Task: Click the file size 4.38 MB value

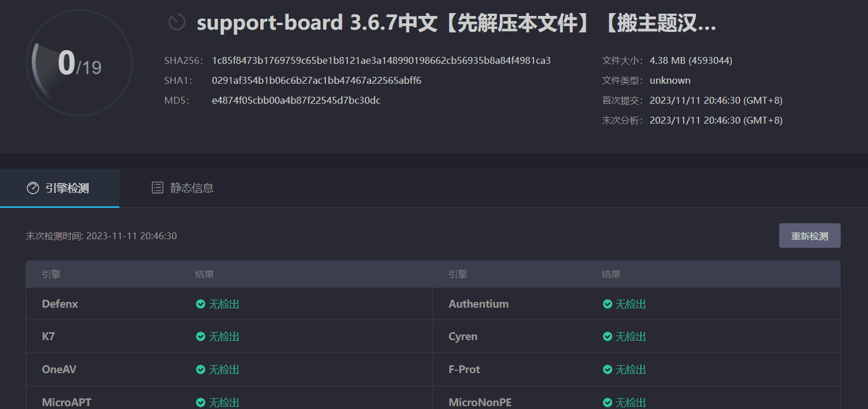Action: 691,60
